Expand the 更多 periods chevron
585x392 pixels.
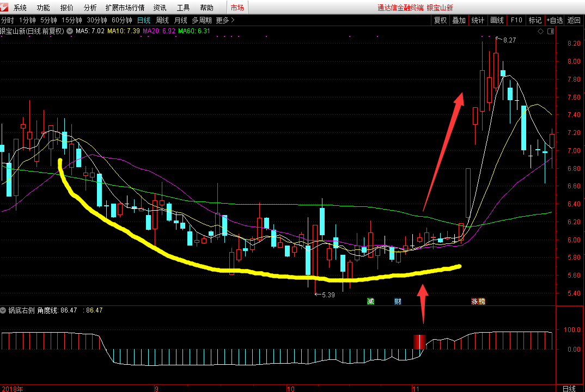(225, 20)
